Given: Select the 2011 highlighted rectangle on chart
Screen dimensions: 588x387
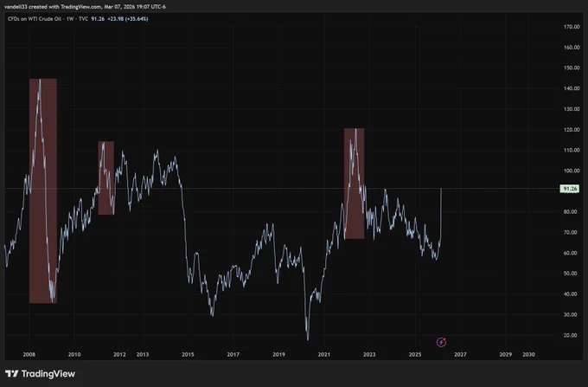Looking at the screenshot, I should pos(106,178).
